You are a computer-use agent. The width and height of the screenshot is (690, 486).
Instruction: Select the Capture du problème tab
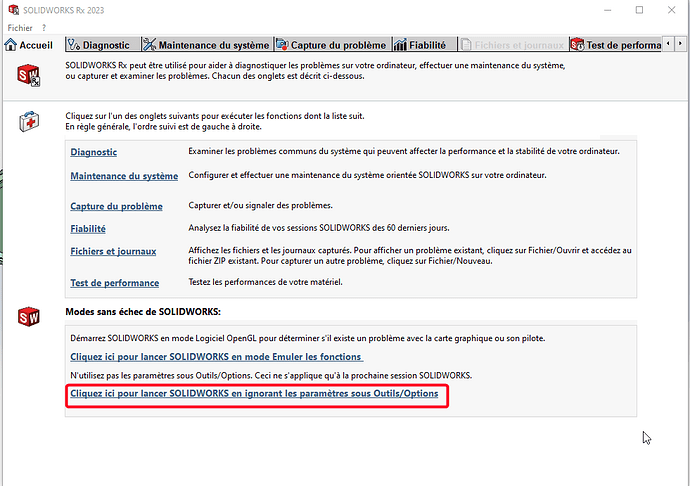point(332,45)
